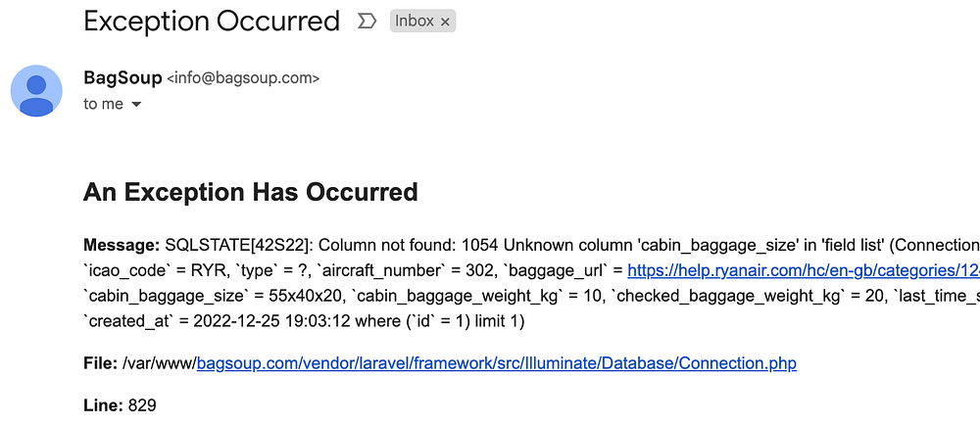Click the bold "File:" label
The image size is (980, 426).
[x=101, y=363]
